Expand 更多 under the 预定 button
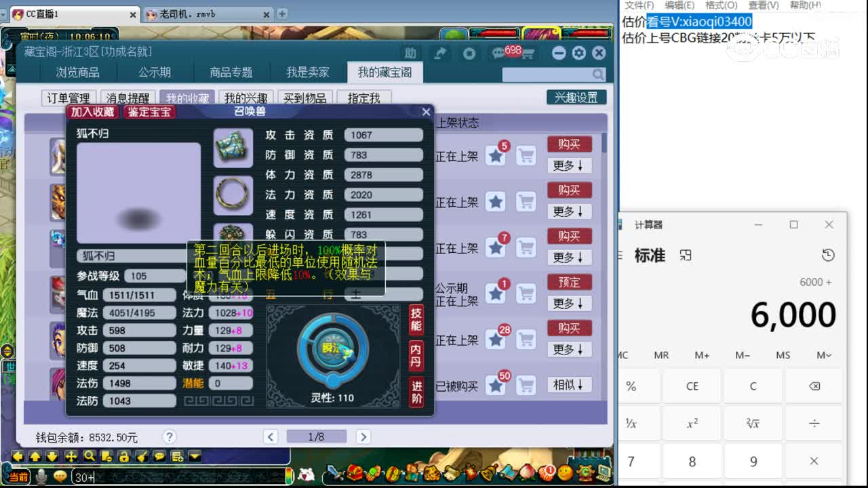The width and height of the screenshot is (868, 488). 569,303
